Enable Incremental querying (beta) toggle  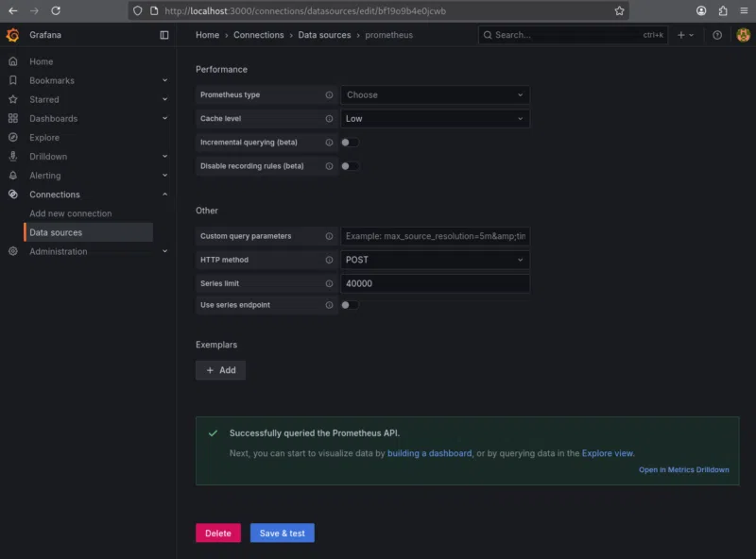350,143
